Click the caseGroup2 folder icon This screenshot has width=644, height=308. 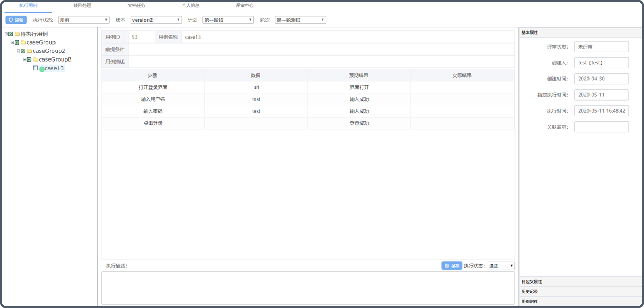30,51
